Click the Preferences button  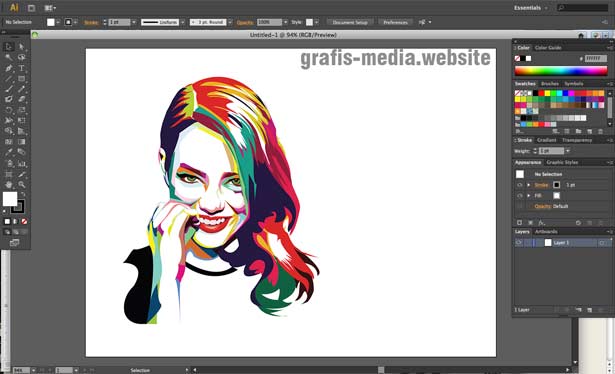click(x=395, y=22)
